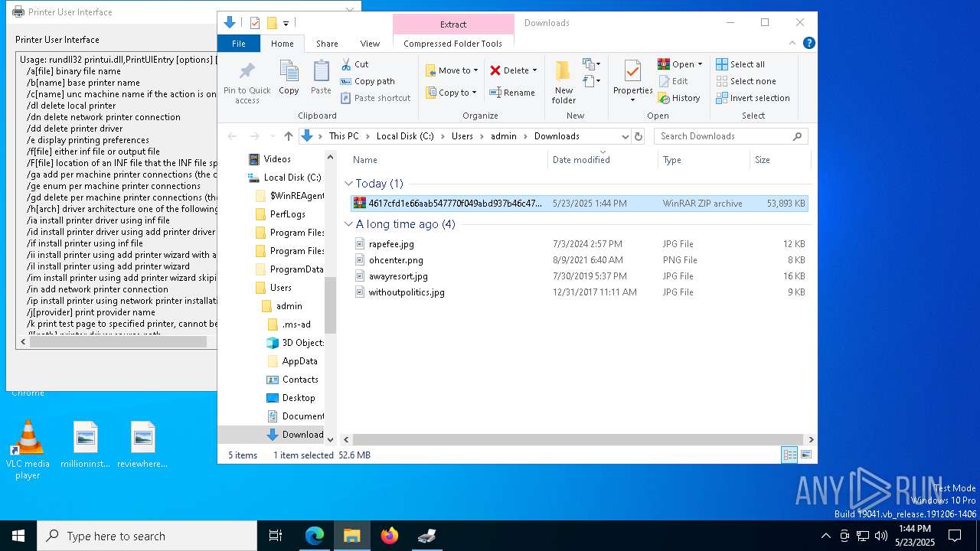Switch to Large icons view layout
The image size is (980, 551).
805,455
